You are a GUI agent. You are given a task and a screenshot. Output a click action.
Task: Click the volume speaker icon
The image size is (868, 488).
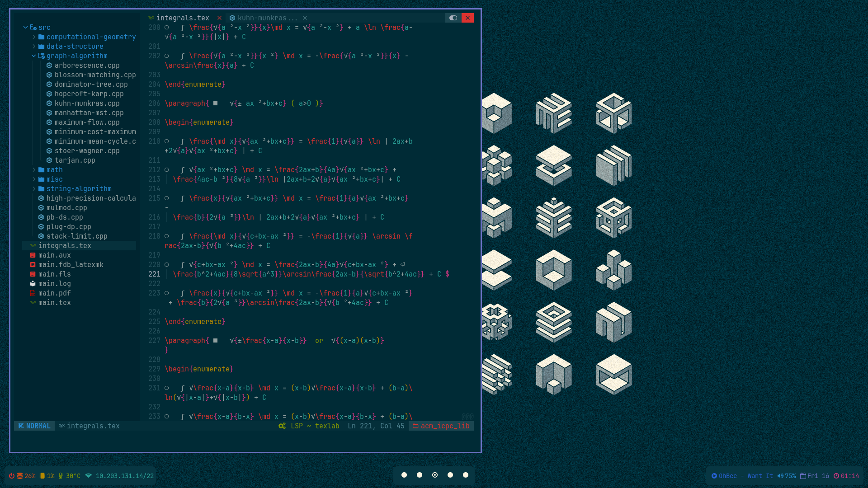pos(780,476)
